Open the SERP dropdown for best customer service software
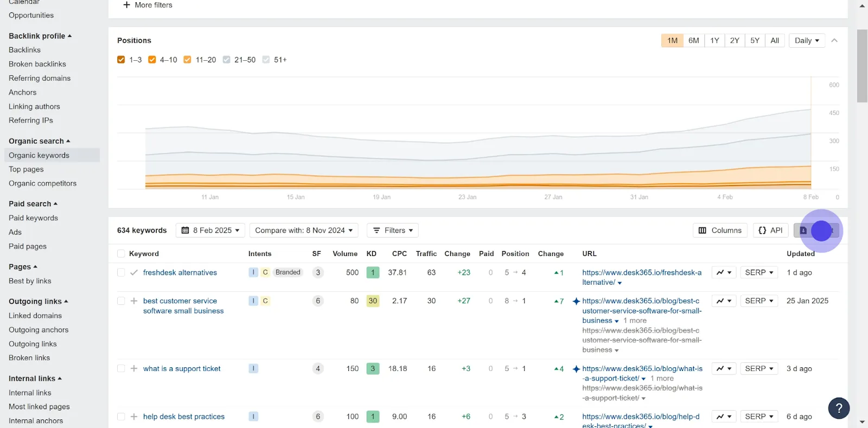The height and width of the screenshot is (428, 868). (x=759, y=301)
